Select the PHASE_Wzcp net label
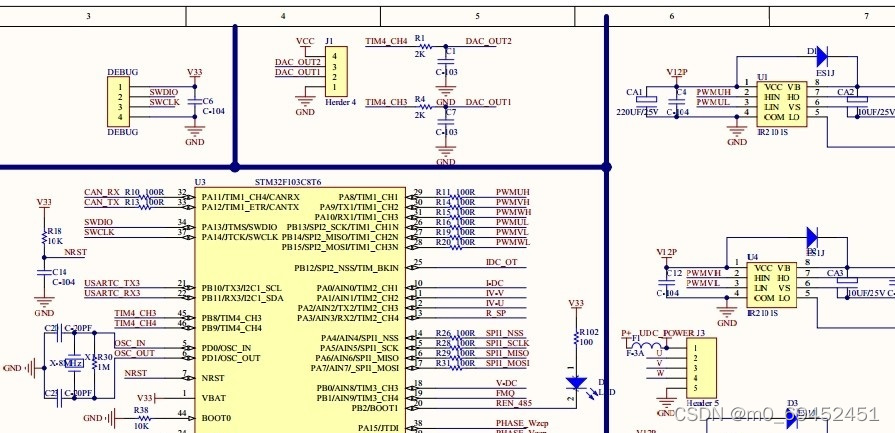This screenshot has height=433, width=895. point(522,423)
